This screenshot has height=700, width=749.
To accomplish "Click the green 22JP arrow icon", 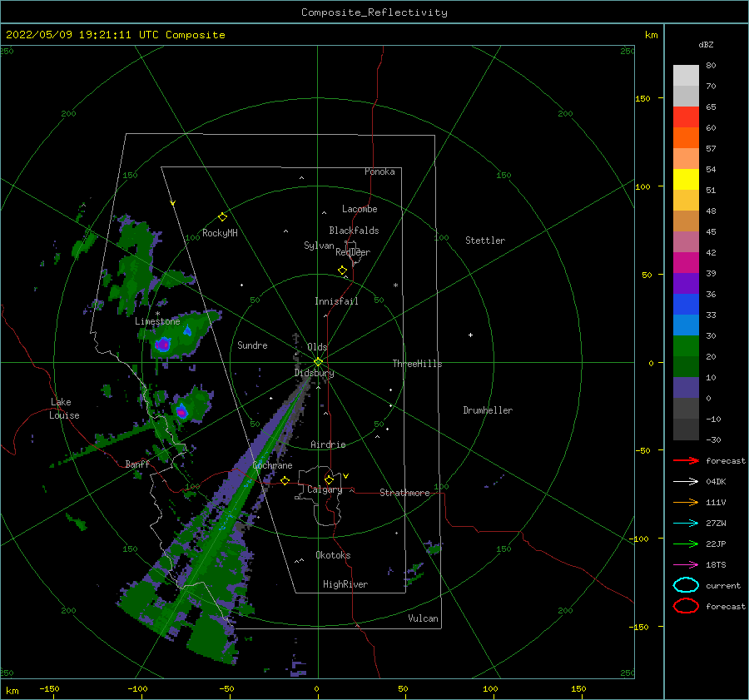I will coord(686,544).
